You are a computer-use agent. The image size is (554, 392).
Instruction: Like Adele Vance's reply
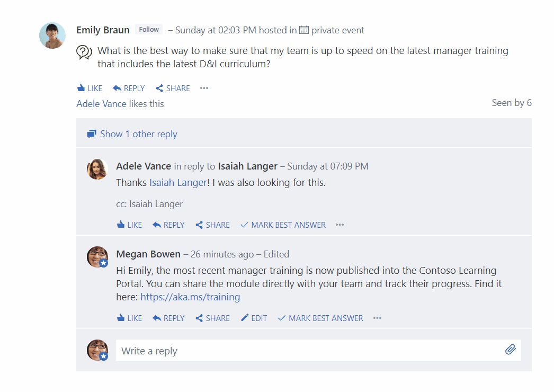pos(129,225)
